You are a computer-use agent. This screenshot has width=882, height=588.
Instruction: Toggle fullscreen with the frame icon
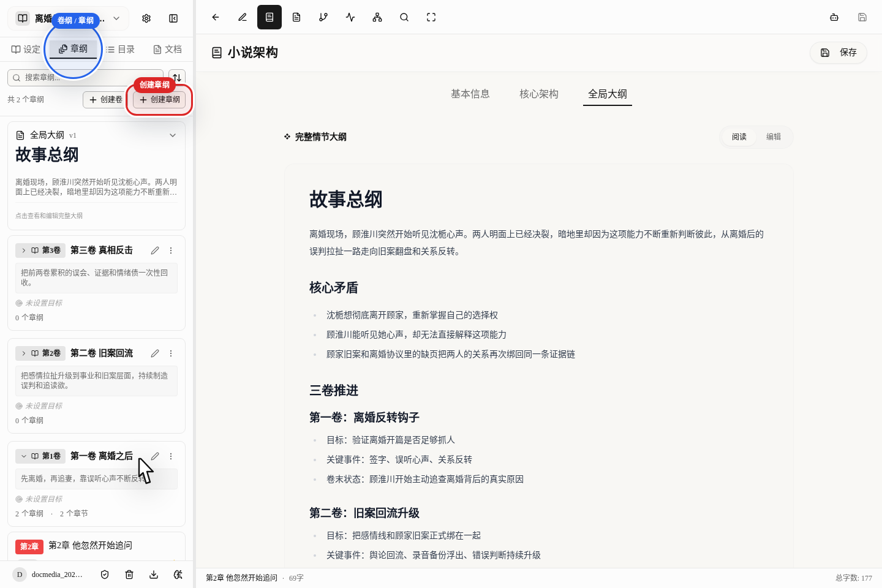click(431, 17)
